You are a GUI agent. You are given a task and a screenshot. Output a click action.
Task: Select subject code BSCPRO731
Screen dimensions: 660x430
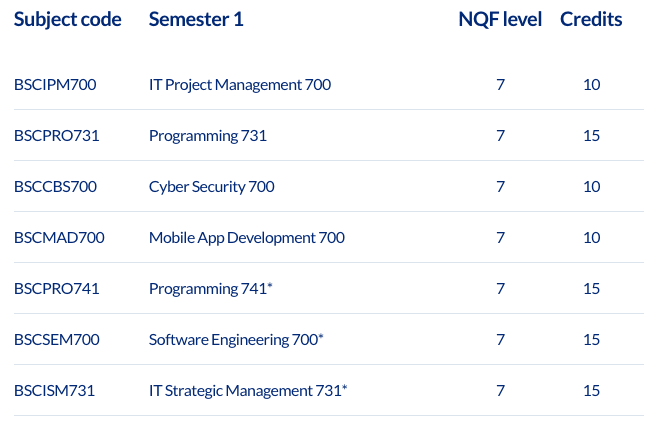coord(57,135)
